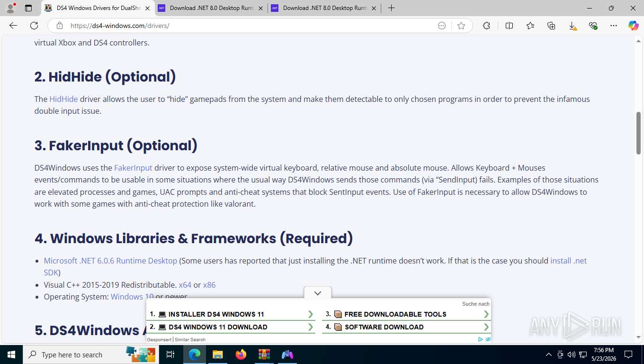The height and width of the screenshot is (364, 644).
Task: Open the Extensions puzzle icon
Action: tap(486, 26)
